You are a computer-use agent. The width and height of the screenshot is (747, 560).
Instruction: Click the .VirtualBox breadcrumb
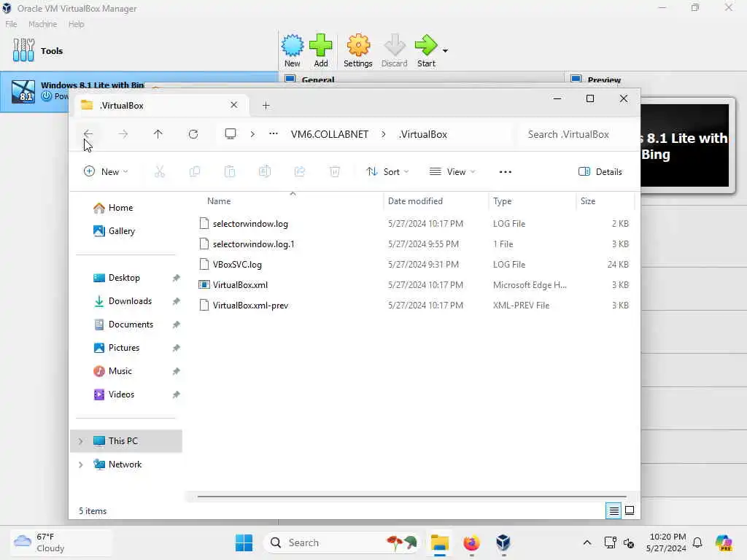(x=422, y=135)
